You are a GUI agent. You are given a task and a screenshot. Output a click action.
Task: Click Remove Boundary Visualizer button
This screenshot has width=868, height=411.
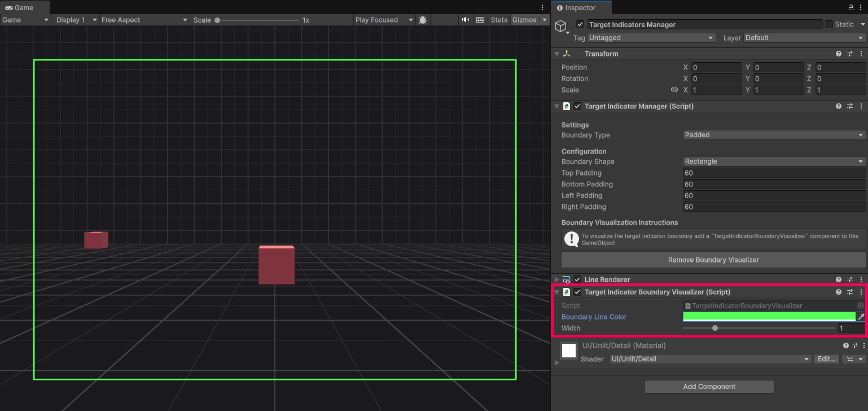(x=713, y=260)
